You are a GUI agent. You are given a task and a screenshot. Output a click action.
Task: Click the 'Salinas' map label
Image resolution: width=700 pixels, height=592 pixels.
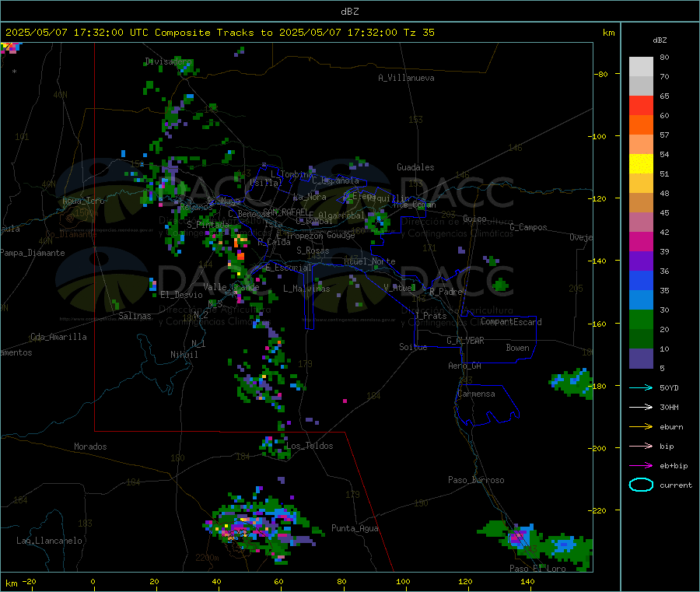135,316
